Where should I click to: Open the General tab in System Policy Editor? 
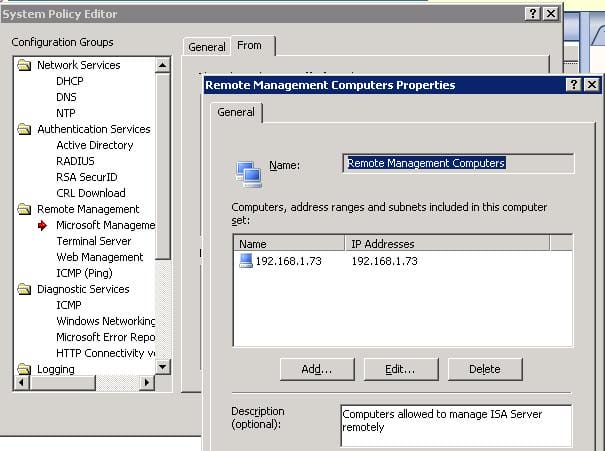207,47
